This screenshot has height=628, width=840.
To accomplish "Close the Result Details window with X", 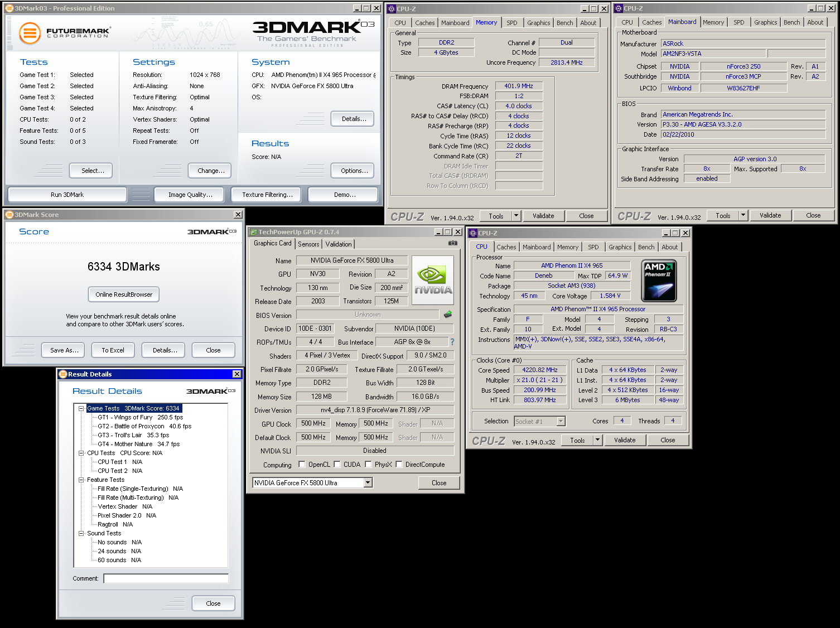I will click(x=237, y=374).
